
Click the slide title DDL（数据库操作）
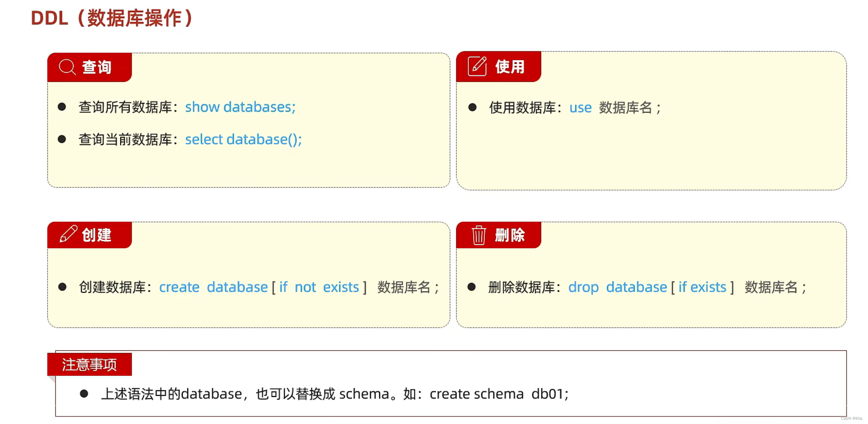click(112, 18)
